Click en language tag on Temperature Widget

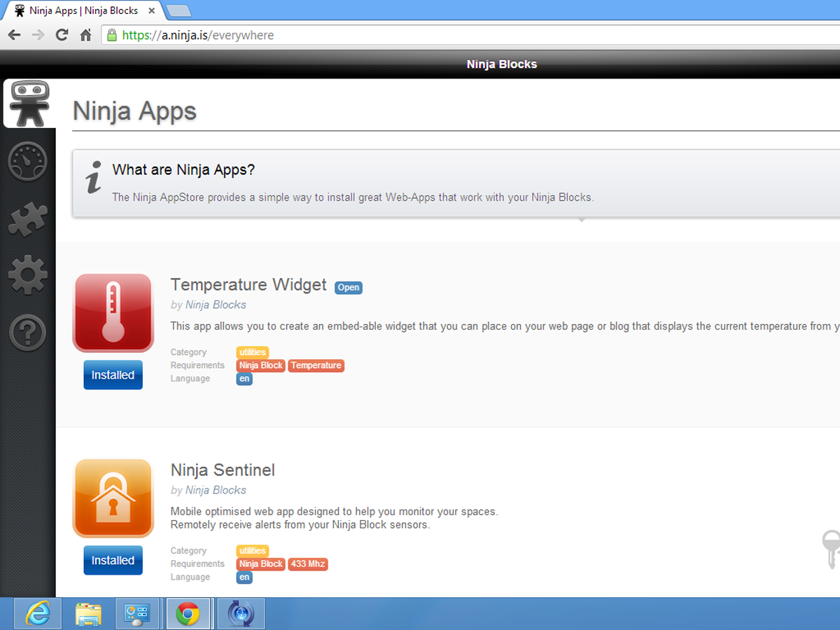[244, 379]
